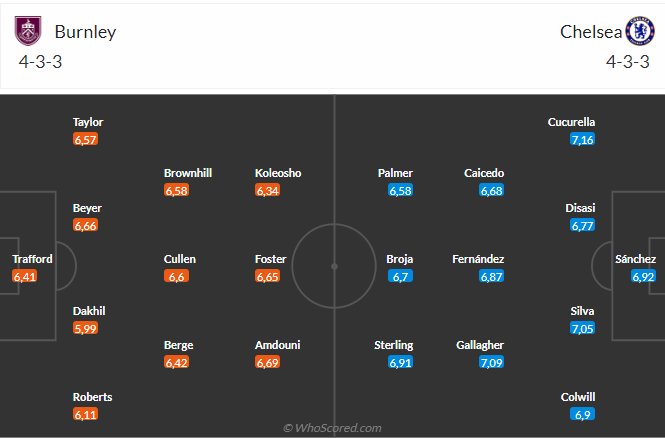Click Silva's 7,05 rating badge
Image resolution: width=665 pixels, height=438 pixels.
(x=582, y=328)
